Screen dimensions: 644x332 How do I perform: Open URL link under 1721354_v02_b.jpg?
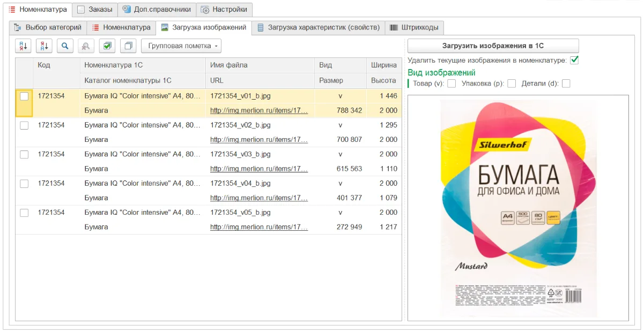coord(259,139)
